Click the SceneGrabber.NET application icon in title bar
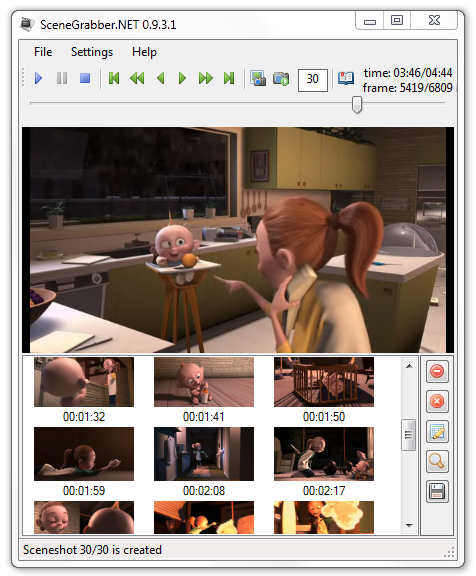This screenshot has height=576, width=476. click(27, 24)
